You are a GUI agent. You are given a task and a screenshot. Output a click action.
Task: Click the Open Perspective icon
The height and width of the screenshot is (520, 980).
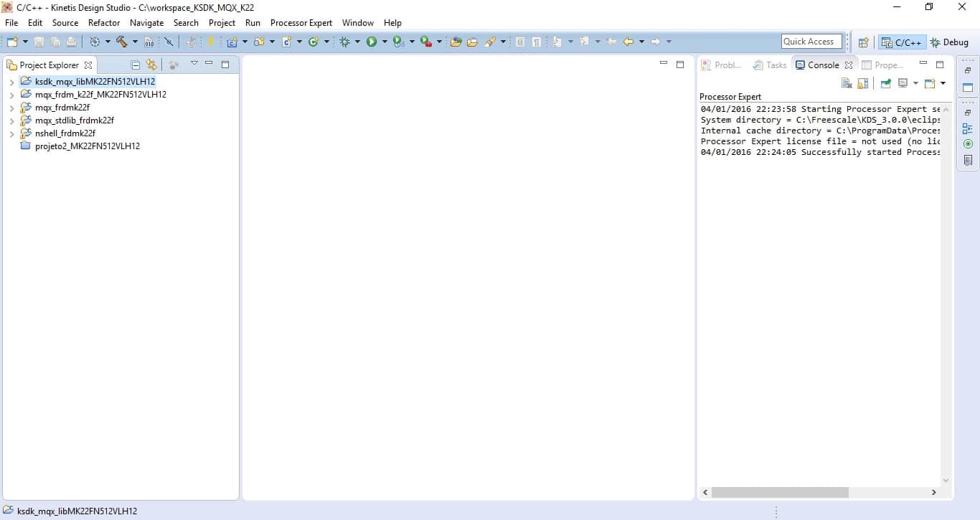(x=864, y=42)
